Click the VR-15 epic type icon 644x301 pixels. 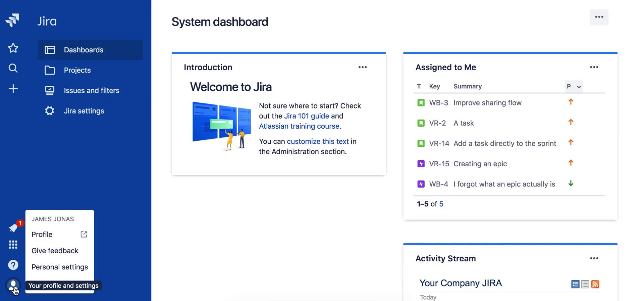(x=421, y=164)
